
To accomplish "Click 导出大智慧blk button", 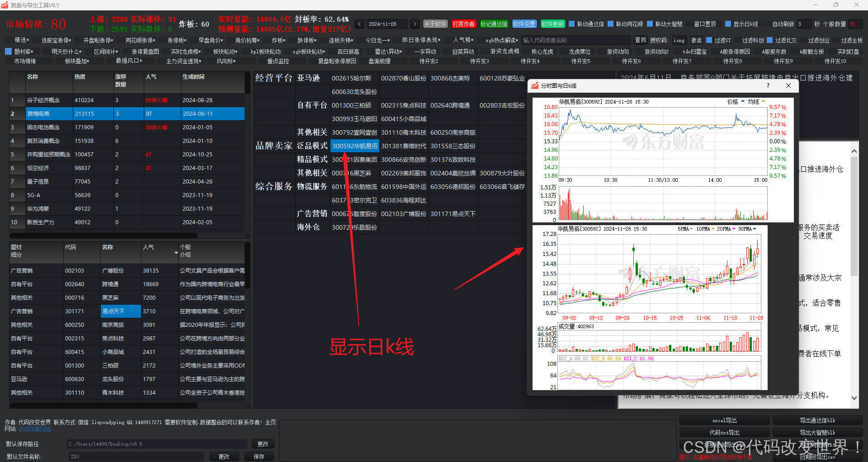I will click(817, 433).
